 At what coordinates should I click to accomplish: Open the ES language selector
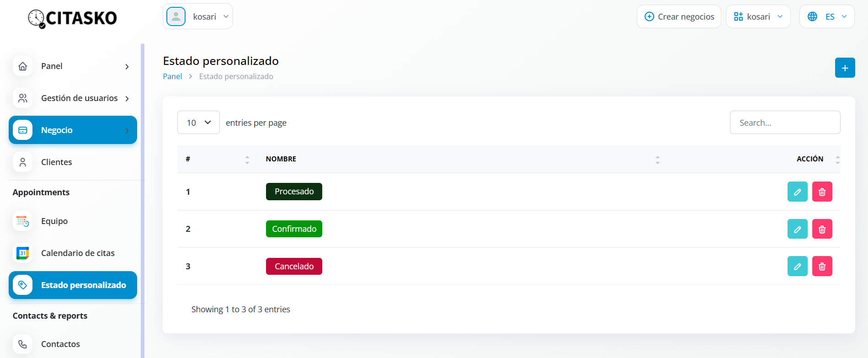pyautogui.click(x=826, y=16)
